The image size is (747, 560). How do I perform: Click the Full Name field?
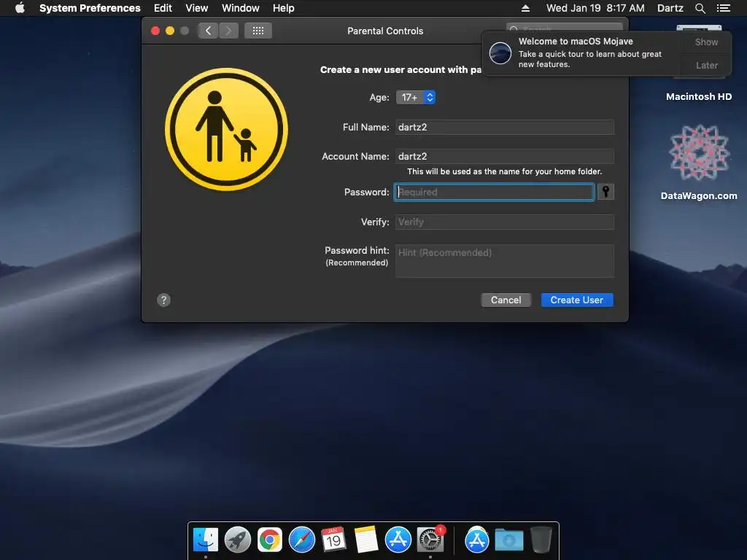[x=505, y=127]
